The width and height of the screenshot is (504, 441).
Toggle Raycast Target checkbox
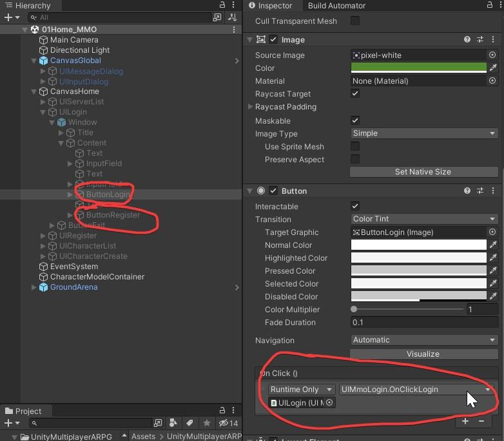click(x=355, y=93)
